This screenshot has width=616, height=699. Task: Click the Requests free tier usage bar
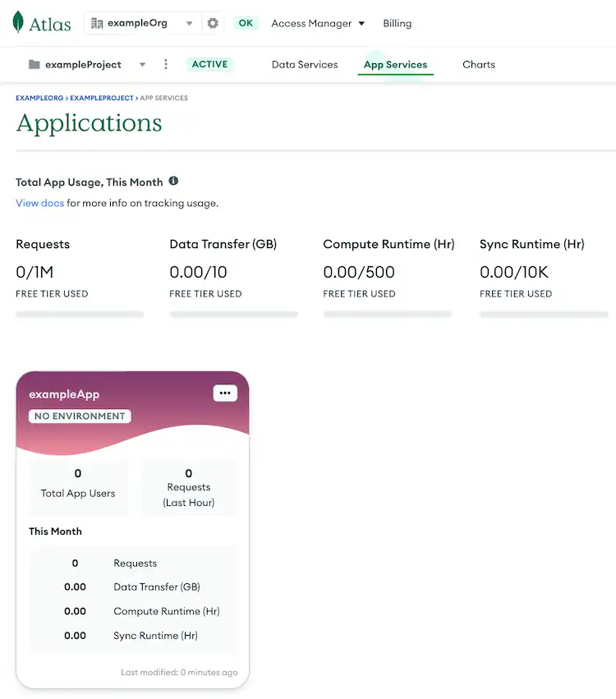tap(79, 313)
